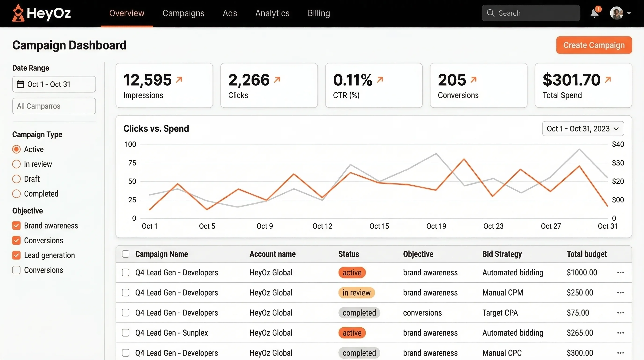Expand the chart date range dropdown

pyautogui.click(x=583, y=129)
